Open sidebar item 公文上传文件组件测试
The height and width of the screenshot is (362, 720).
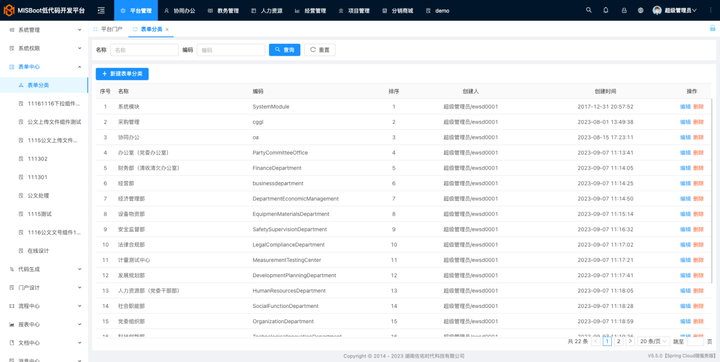pyautogui.click(x=44, y=122)
